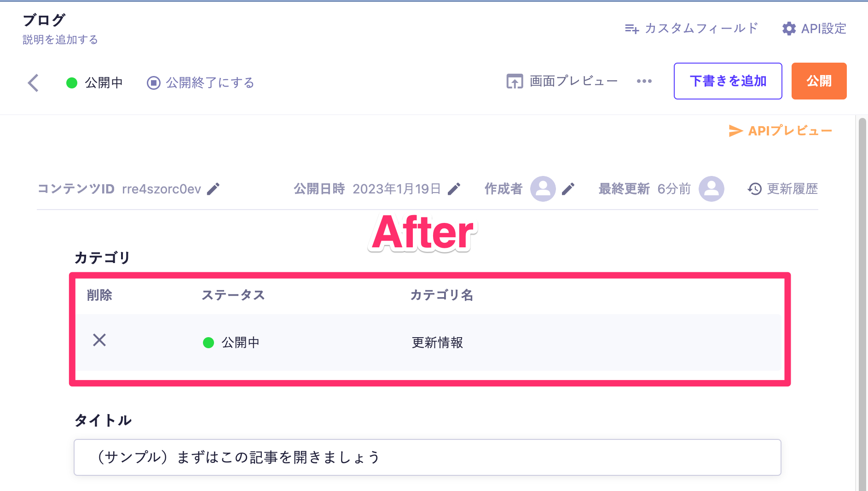Image resolution: width=868 pixels, height=491 pixels.
Task: Click the author avatar icon
Action: pyautogui.click(x=543, y=189)
